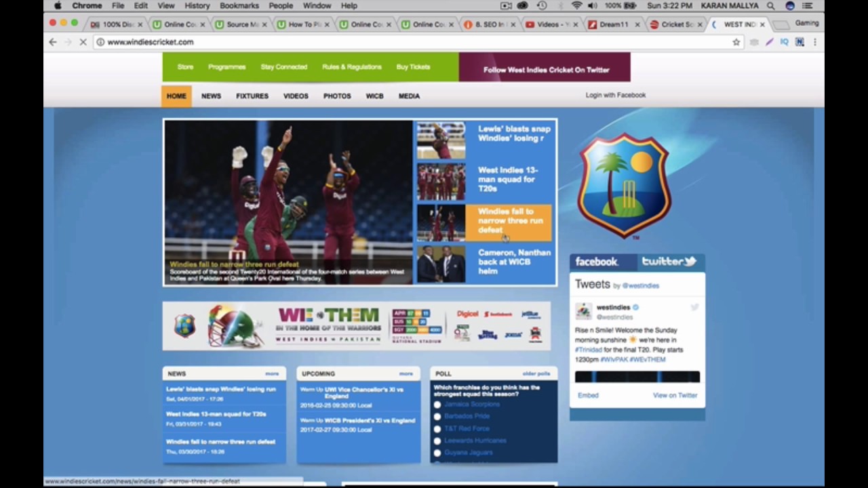
Task: Open macOS Spotlight search magnifier
Action: click(771, 5)
